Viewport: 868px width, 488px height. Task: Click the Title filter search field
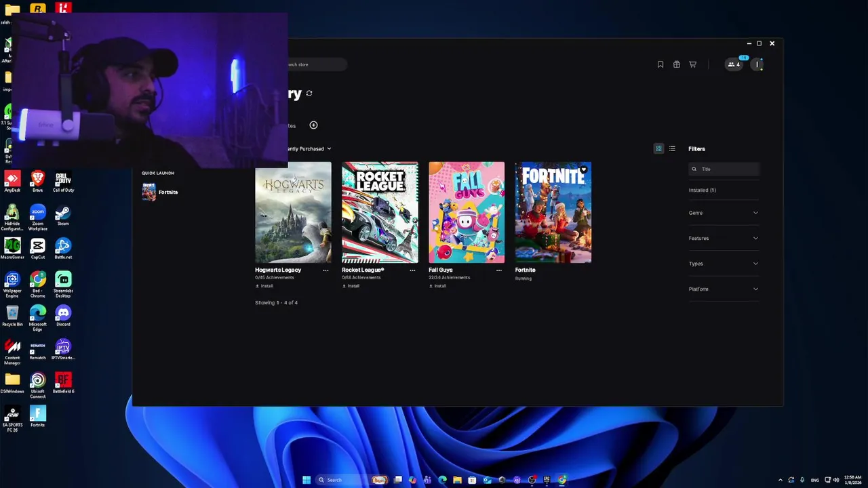pyautogui.click(x=724, y=169)
